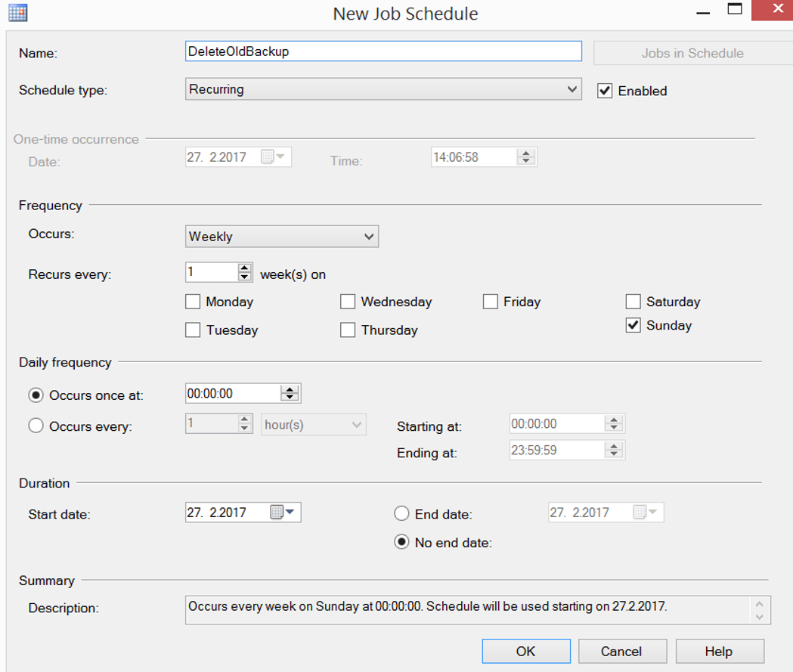The image size is (793, 672).
Task: Click the New Job Schedule window icon
Action: point(17,13)
